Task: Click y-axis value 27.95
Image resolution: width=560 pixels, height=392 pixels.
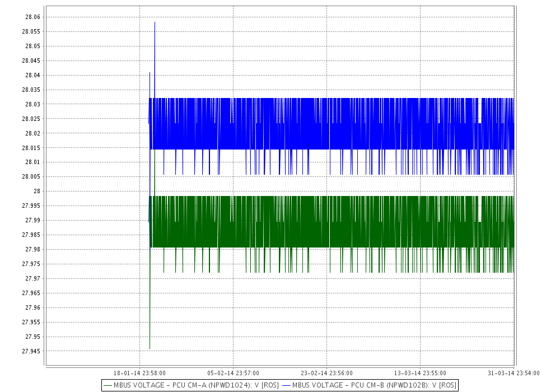Action: 33,337
